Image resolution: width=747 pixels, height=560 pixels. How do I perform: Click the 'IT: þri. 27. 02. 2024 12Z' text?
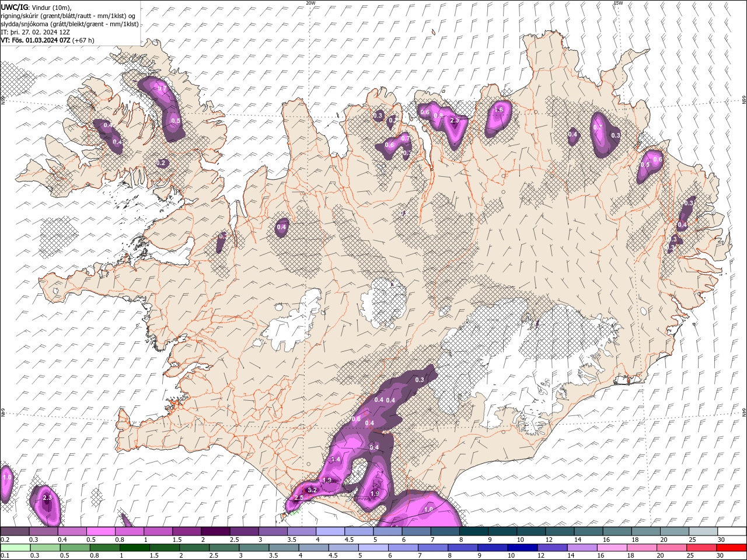point(35,32)
